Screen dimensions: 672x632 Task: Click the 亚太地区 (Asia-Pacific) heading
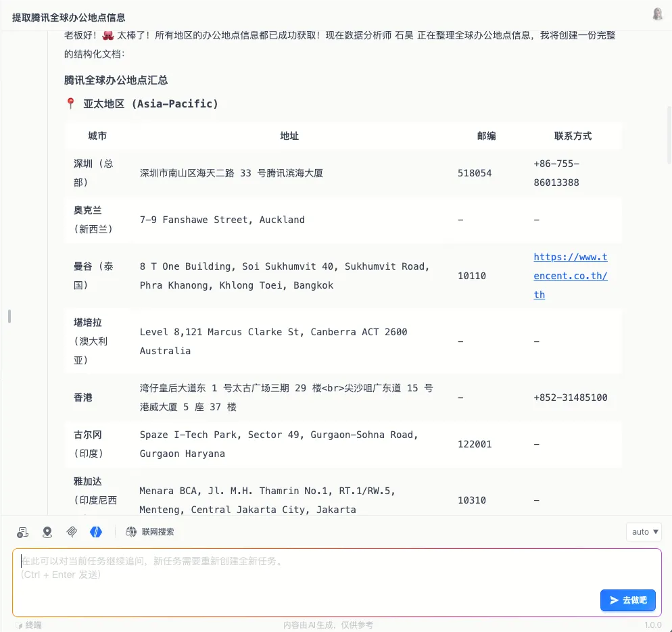coord(151,103)
